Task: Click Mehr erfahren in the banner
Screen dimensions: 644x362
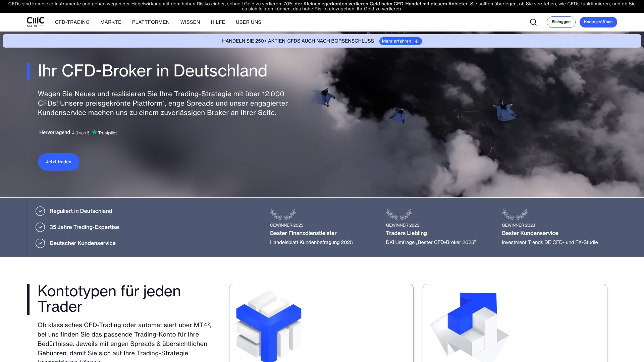Action: pos(400,41)
